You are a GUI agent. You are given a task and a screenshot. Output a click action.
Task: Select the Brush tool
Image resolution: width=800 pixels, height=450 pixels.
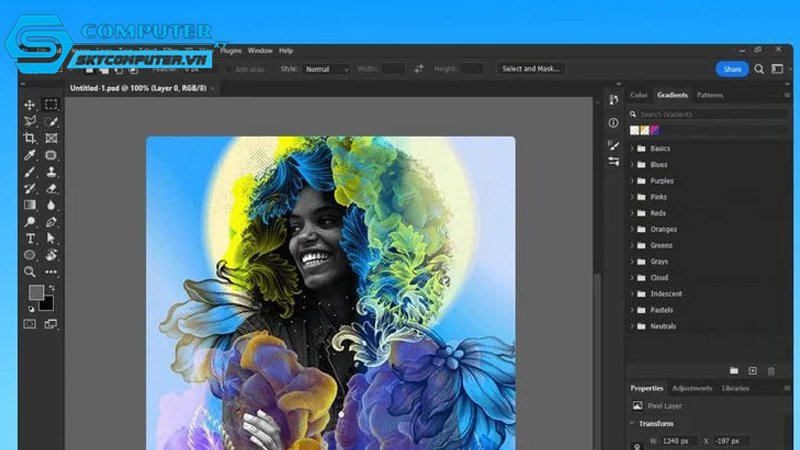[30, 172]
